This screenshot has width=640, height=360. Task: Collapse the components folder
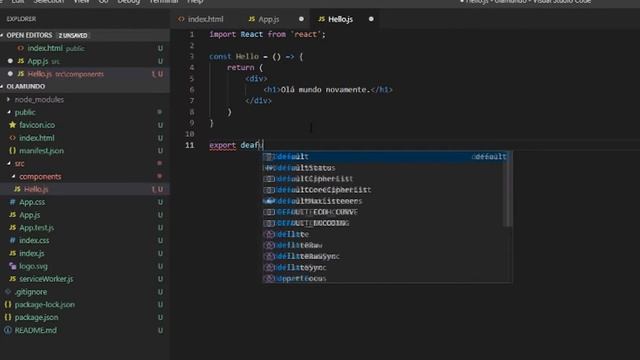point(40,177)
